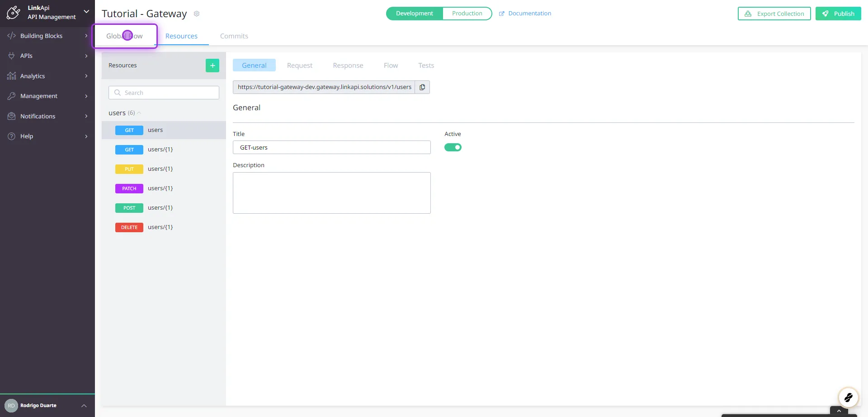Switch environment to Production

pos(467,13)
